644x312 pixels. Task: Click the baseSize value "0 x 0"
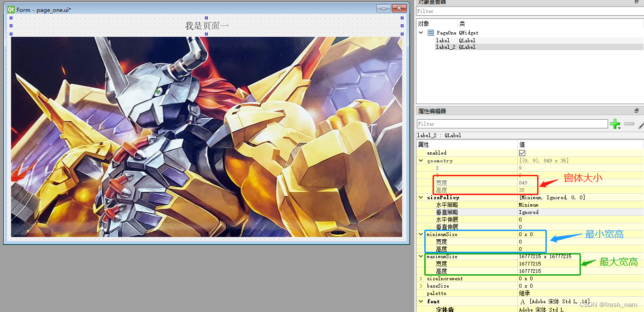pos(526,286)
